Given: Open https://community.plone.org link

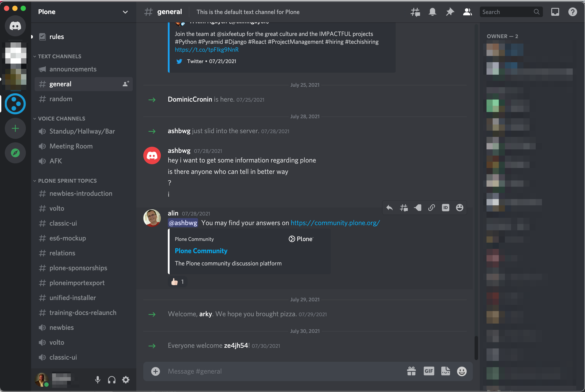Looking at the screenshot, I should pyautogui.click(x=335, y=222).
